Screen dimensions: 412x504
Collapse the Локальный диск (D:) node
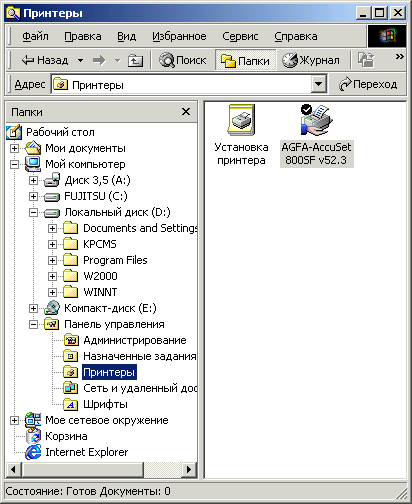(33, 212)
